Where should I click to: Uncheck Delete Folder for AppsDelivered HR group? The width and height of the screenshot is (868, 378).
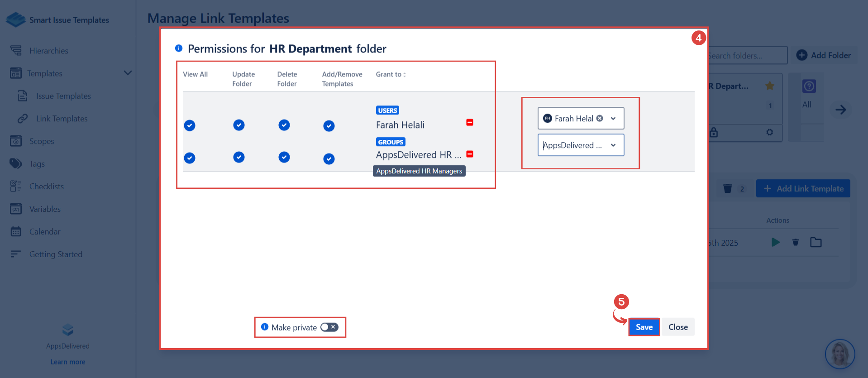tap(284, 157)
